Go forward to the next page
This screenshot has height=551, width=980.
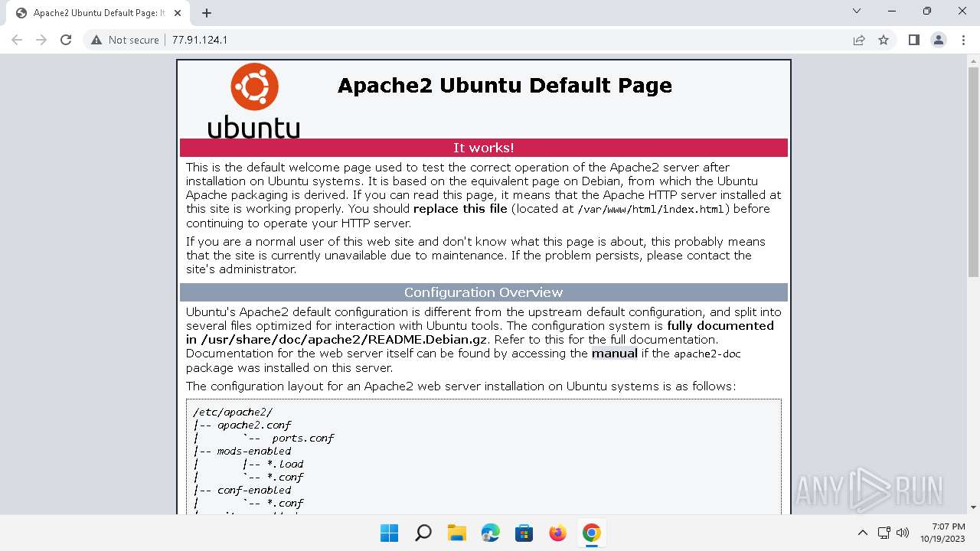point(41,40)
